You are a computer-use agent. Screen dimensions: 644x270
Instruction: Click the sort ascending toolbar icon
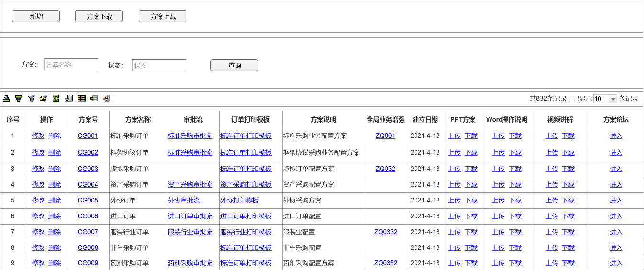coord(6,99)
